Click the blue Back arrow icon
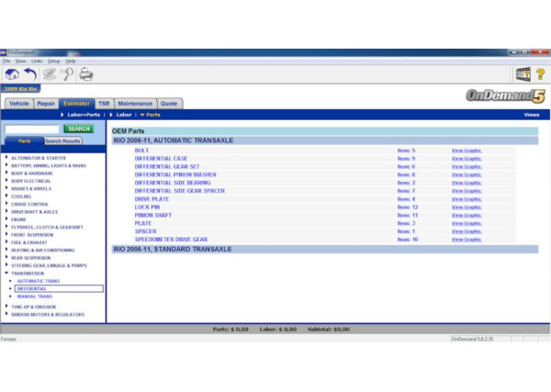 [29, 75]
